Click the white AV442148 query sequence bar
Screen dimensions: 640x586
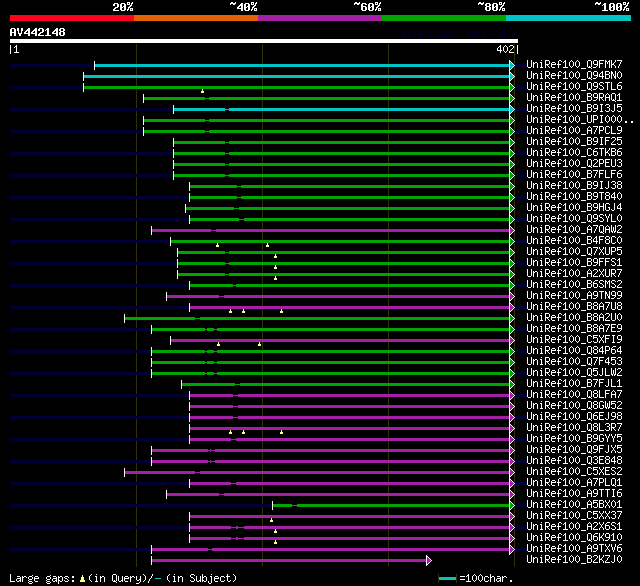click(x=264, y=41)
